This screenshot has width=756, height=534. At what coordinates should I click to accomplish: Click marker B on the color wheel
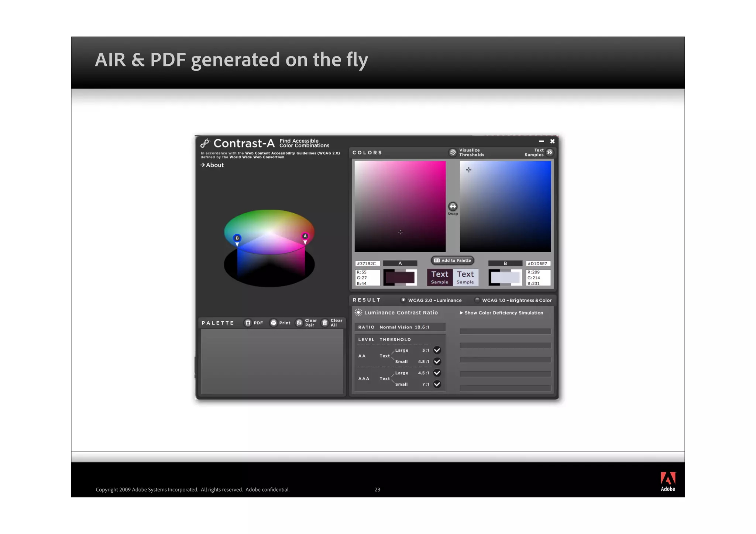pos(237,238)
